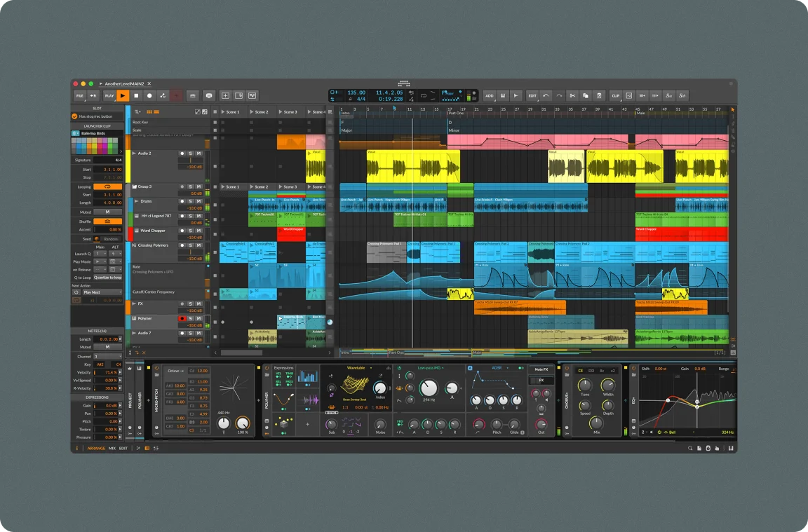This screenshot has width=808, height=532.
Task: Click the Record transport button
Action: (149, 96)
